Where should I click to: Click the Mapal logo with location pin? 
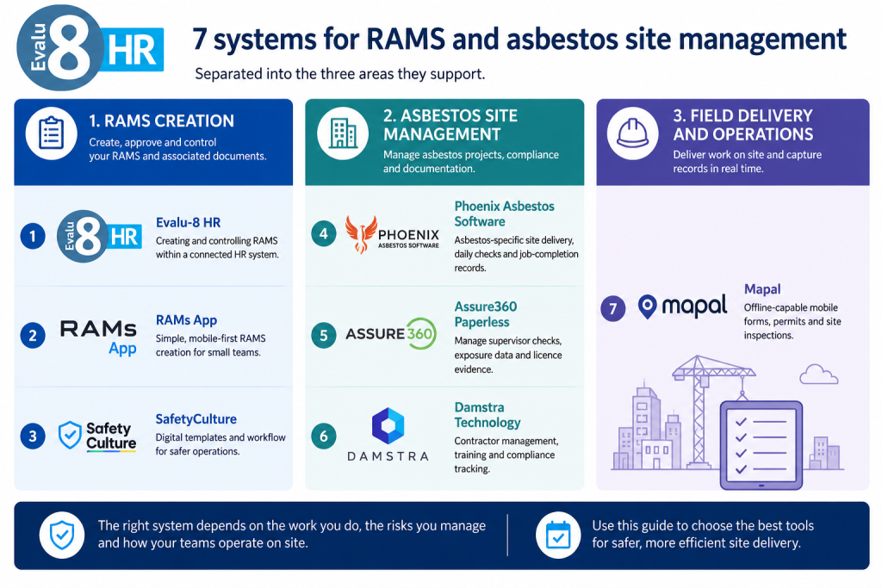tap(682, 306)
